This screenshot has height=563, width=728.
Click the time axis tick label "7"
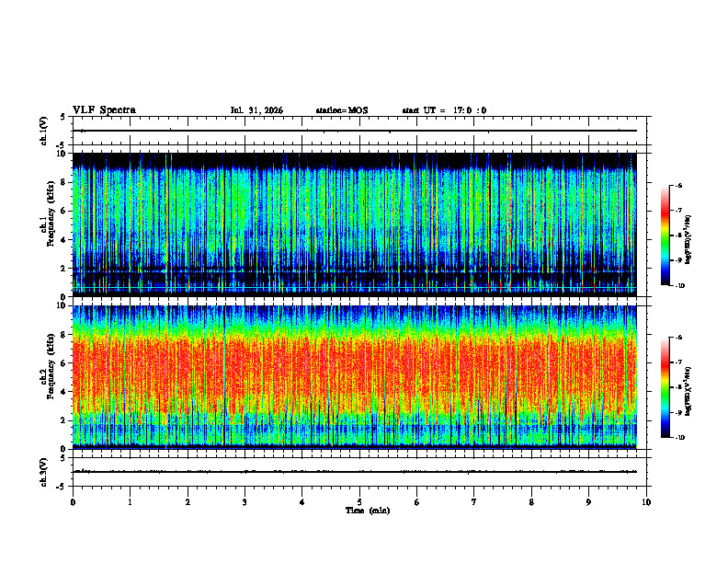coord(474,502)
